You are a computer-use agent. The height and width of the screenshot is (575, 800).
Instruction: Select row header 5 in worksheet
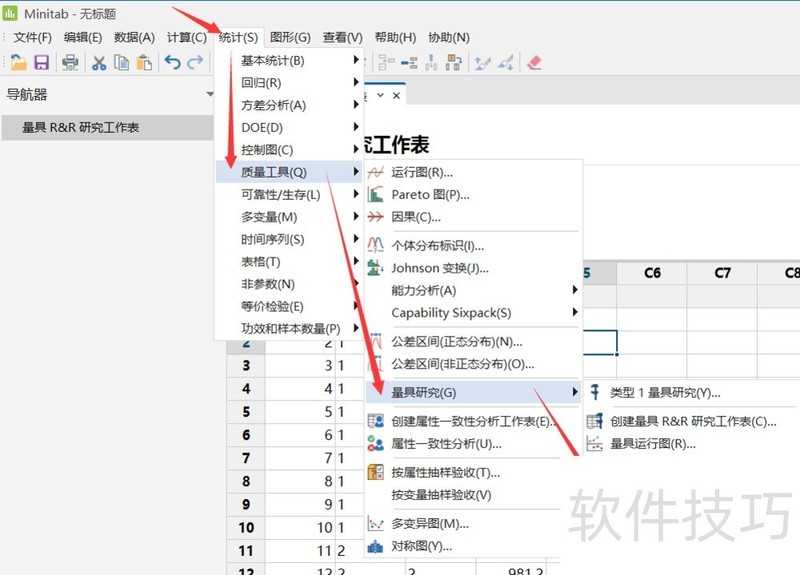[245, 412]
